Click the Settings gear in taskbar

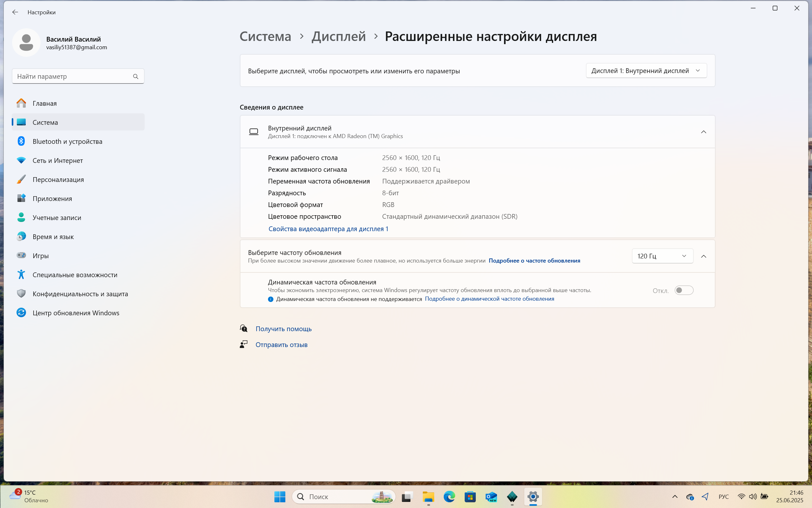[533, 496]
